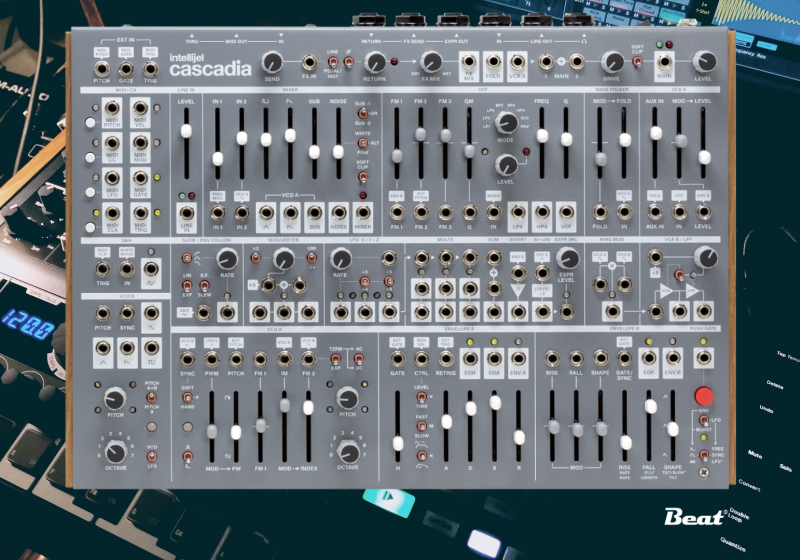Viewport: 800px width, 560px height.
Task: Click the Envelope A EOH output jack
Action: click(x=470, y=359)
